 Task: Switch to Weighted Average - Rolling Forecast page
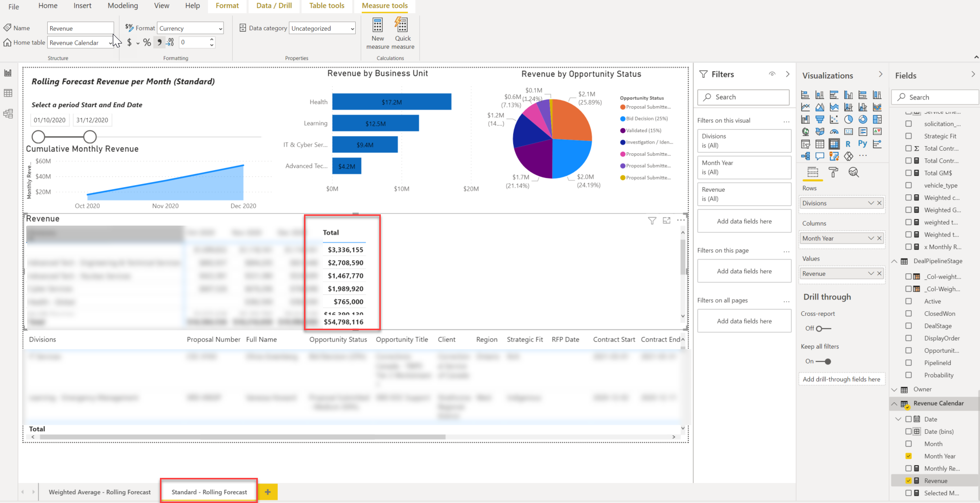[99, 492]
